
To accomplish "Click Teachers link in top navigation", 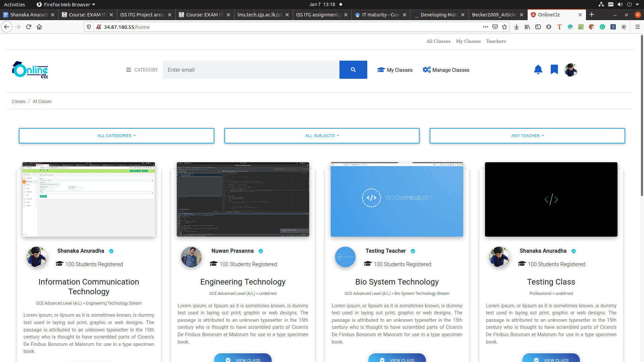I will pyautogui.click(x=496, y=41).
